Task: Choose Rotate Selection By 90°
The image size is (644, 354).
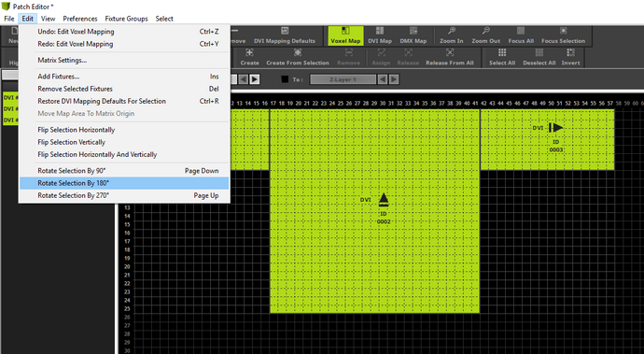Action: coord(124,171)
